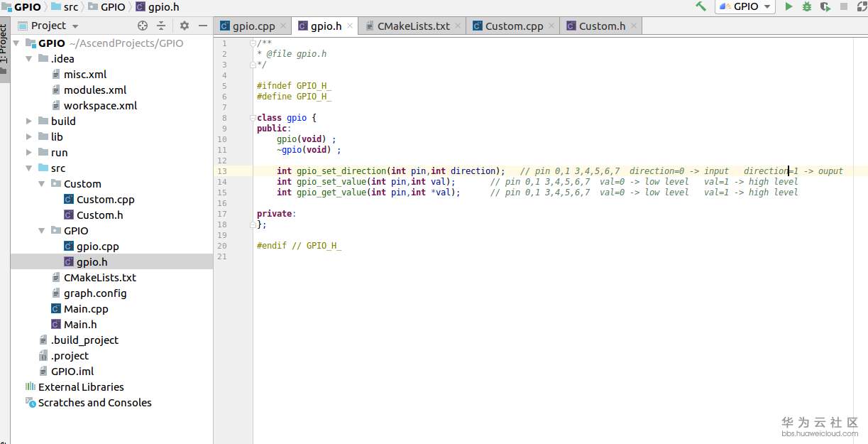The height and width of the screenshot is (444, 868).
Task: Fold the class gpio block at line 8
Action: [253, 118]
